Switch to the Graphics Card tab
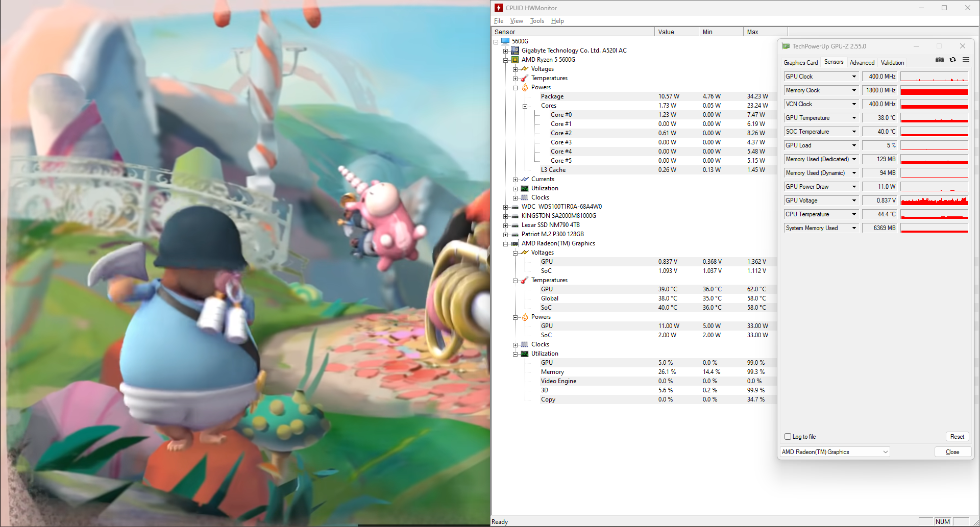The width and height of the screenshot is (980, 527). pyautogui.click(x=800, y=63)
